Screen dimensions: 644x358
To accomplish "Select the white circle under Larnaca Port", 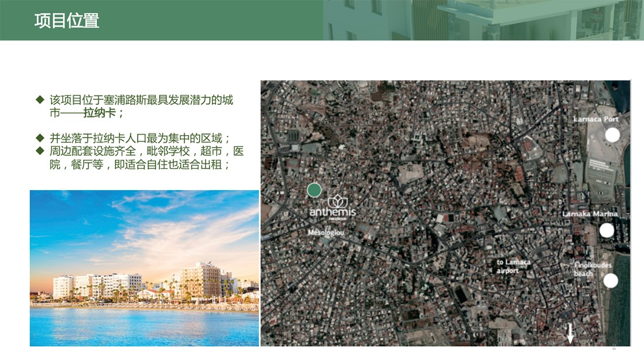I will [x=612, y=135].
